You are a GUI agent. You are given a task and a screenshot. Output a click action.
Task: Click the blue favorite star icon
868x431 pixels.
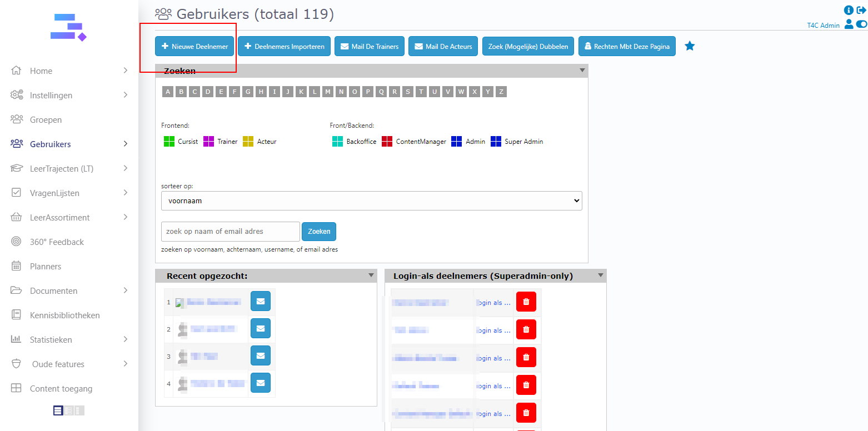click(690, 46)
